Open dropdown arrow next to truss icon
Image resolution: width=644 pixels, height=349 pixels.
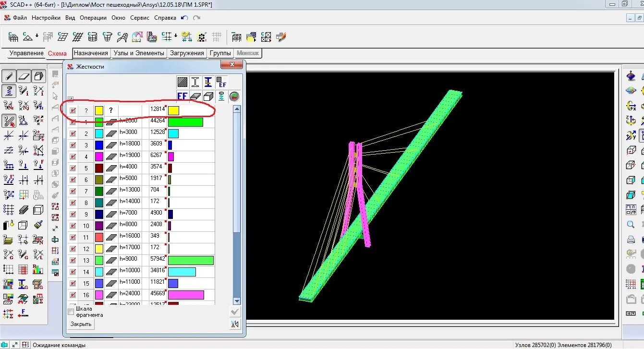[x=37, y=36]
